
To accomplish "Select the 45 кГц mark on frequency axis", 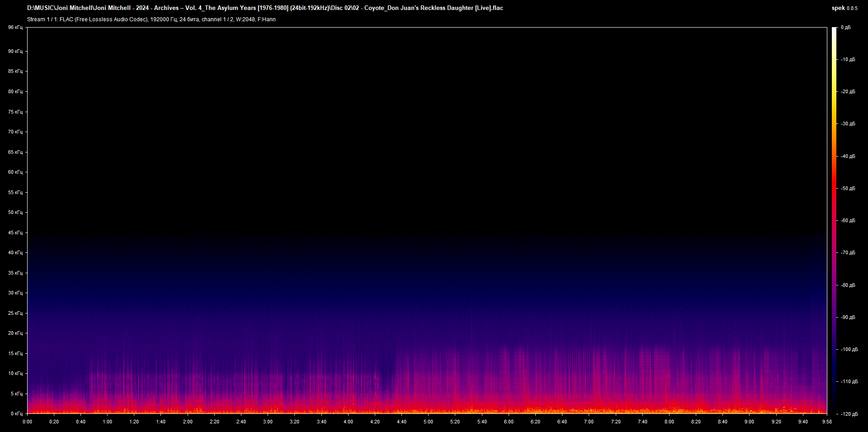I will click(15, 233).
